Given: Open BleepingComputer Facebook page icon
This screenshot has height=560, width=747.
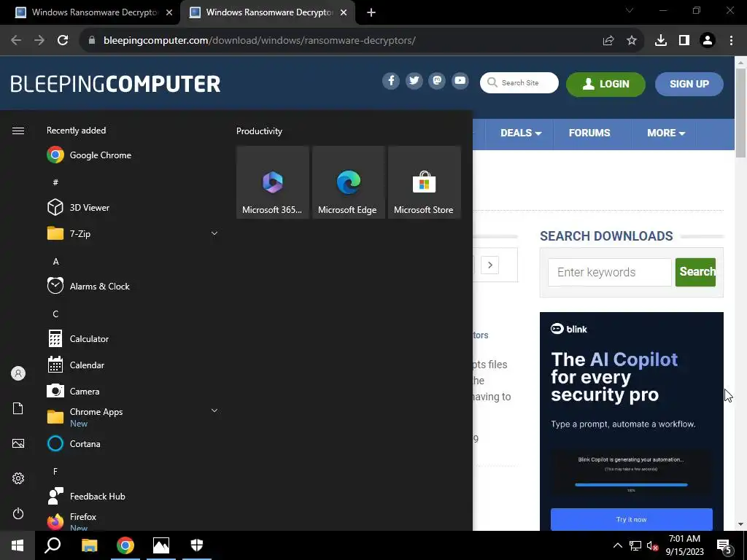Looking at the screenshot, I should click(391, 81).
